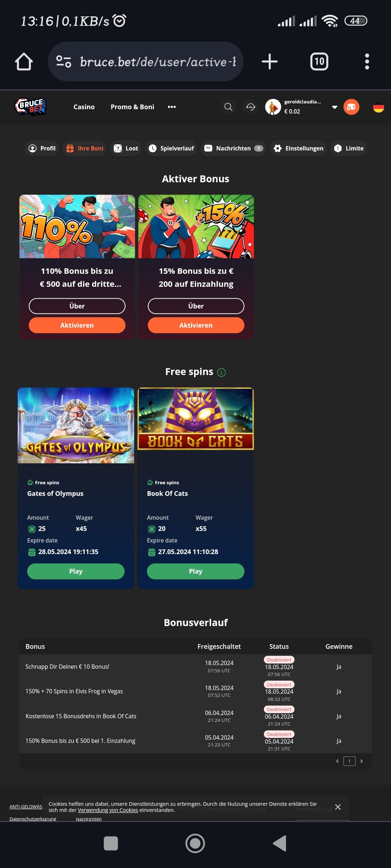Open the Free spins info icon
Image resolution: width=391 pixels, height=868 pixels.
click(221, 372)
